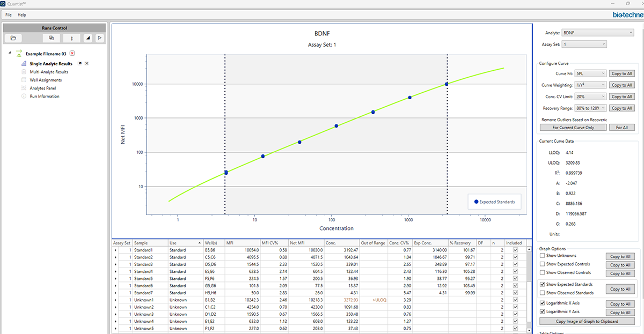Image resolution: width=644 pixels, height=334 pixels.
Task: Click the Analytes Panel icon
Action: (x=24, y=88)
